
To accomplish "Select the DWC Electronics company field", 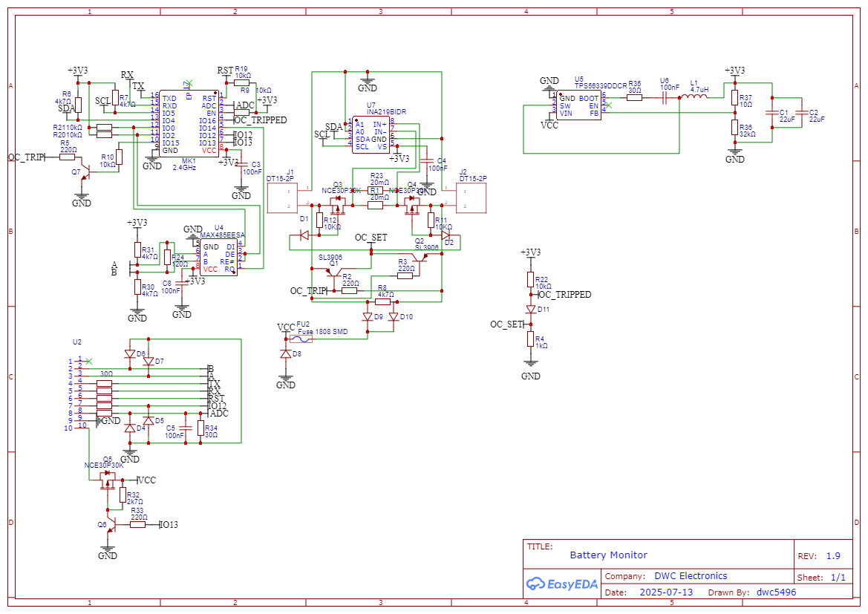I will [x=691, y=576].
